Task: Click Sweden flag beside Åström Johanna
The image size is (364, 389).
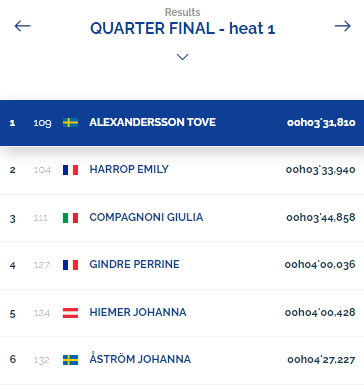Action: 70,360
